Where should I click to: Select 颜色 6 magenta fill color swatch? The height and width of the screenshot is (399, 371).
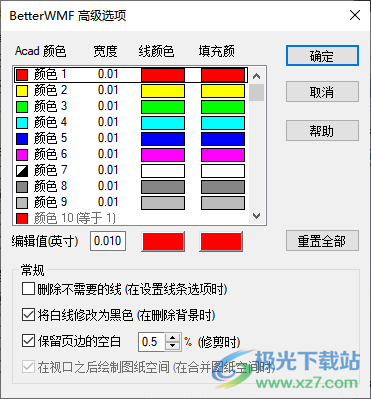point(223,155)
